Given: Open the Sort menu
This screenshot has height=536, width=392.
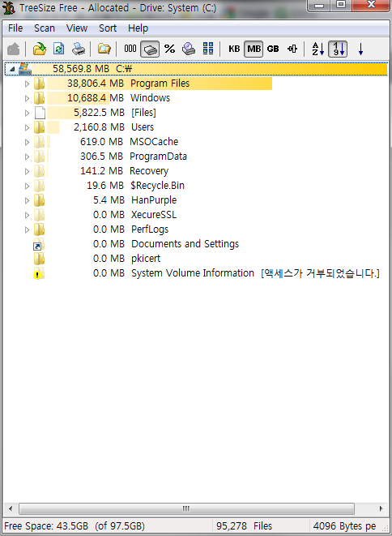Looking at the screenshot, I should 108,28.
